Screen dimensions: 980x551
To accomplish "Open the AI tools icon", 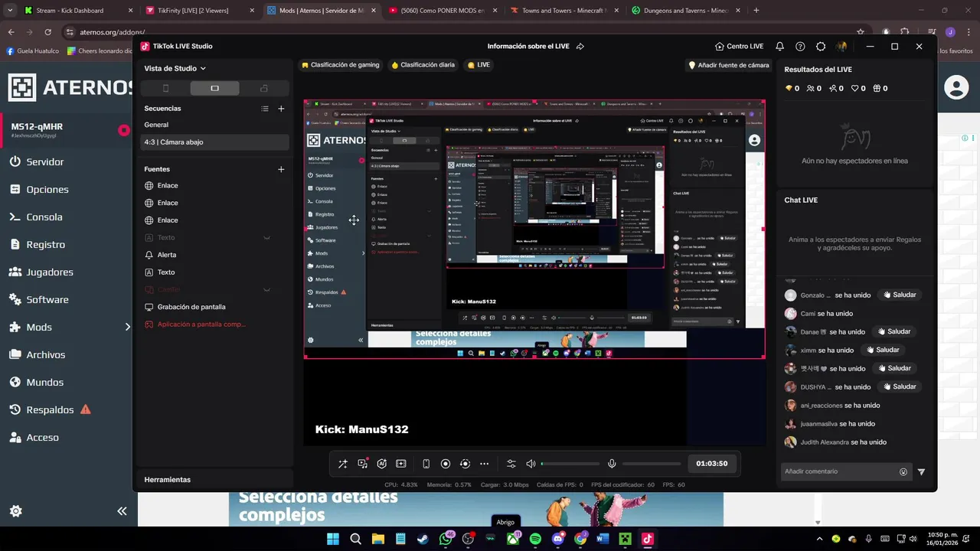I will pyautogui.click(x=381, y=464).
